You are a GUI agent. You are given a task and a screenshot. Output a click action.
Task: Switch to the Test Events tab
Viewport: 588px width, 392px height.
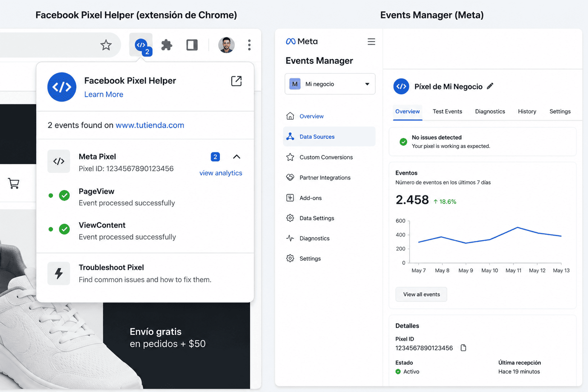[447, 111]
